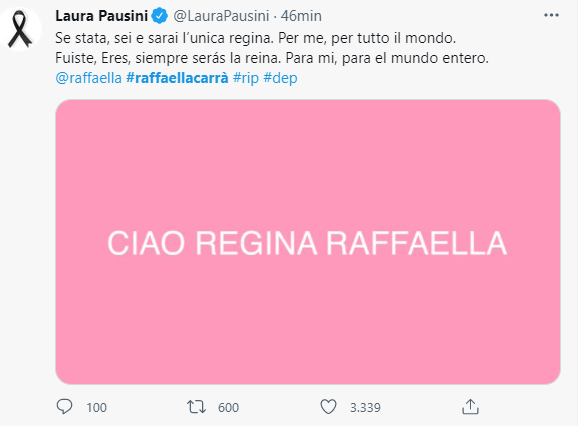Open the three-dot more options menu

(551, 15)
